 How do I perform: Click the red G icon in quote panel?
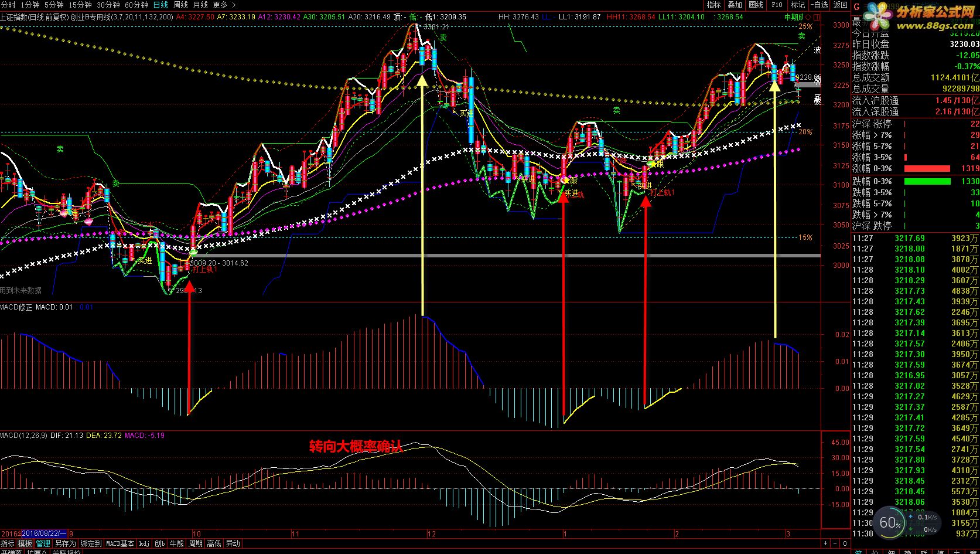tap(856, 8)
